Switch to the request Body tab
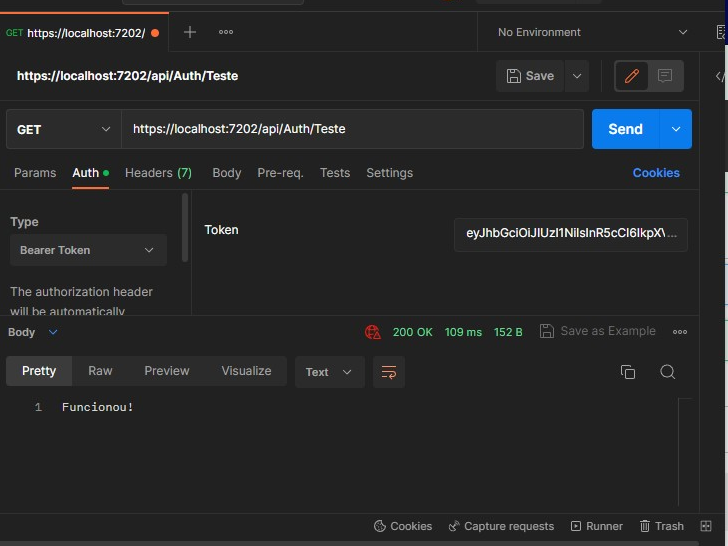 227,173
